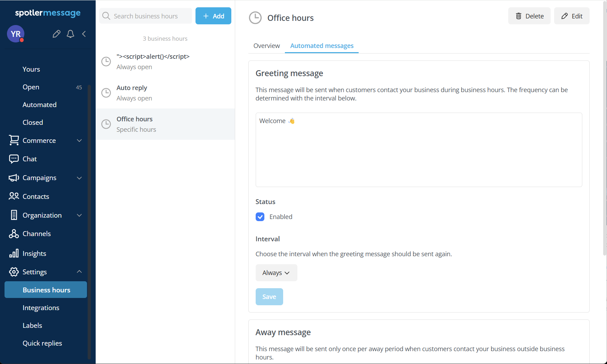Open Contacts from the people icon
The image size is (607, 364).
click(x=14, y=196)
